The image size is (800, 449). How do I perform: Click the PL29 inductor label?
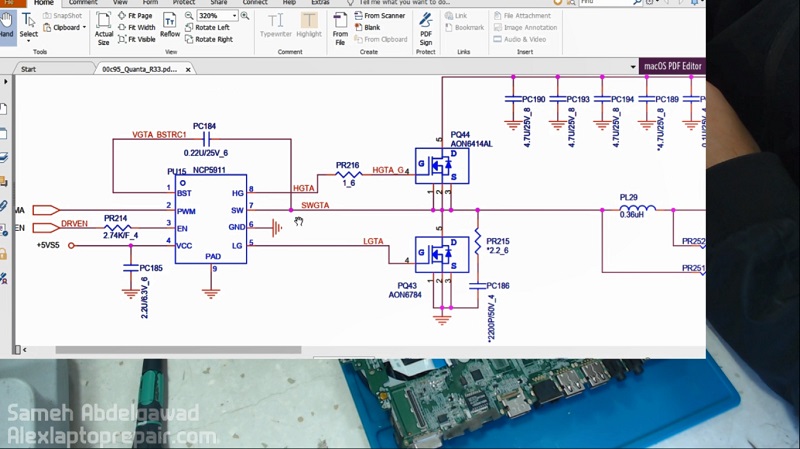pyautogui.click(x=629, y=197)
